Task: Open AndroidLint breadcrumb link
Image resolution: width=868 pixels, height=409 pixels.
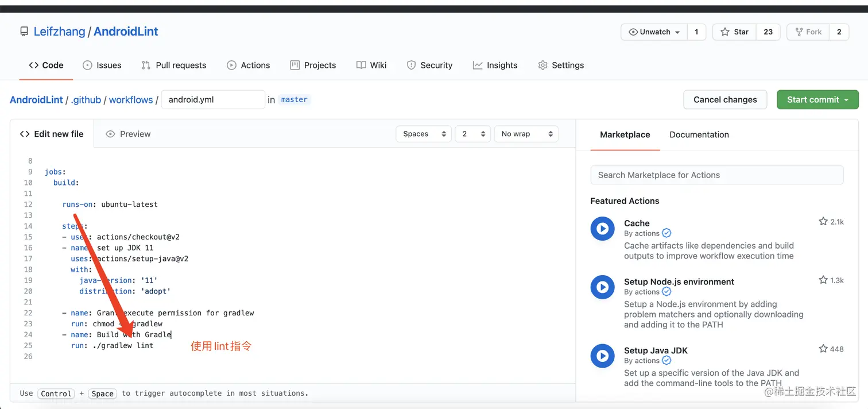Action: pyautogui.click(x=36, y=100)
